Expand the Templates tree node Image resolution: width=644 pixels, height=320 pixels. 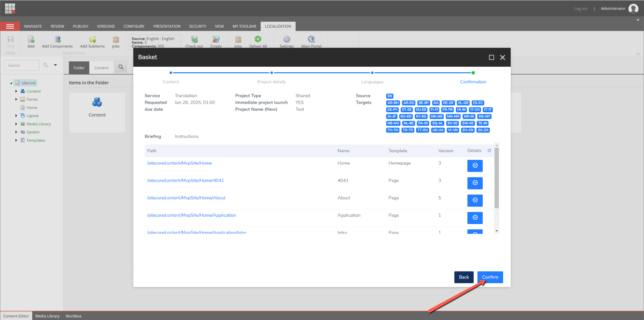pos(16,140)
